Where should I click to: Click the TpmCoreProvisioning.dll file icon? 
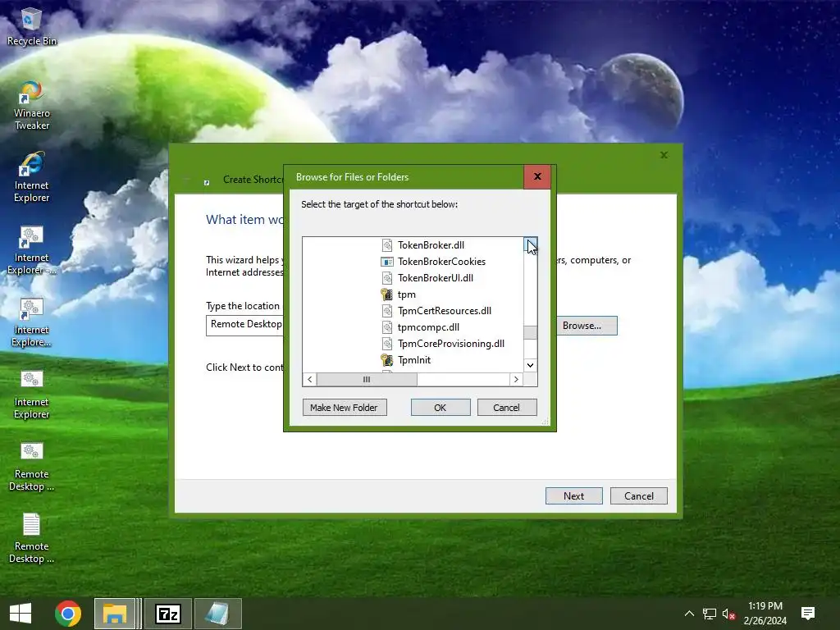pos(387,344)
